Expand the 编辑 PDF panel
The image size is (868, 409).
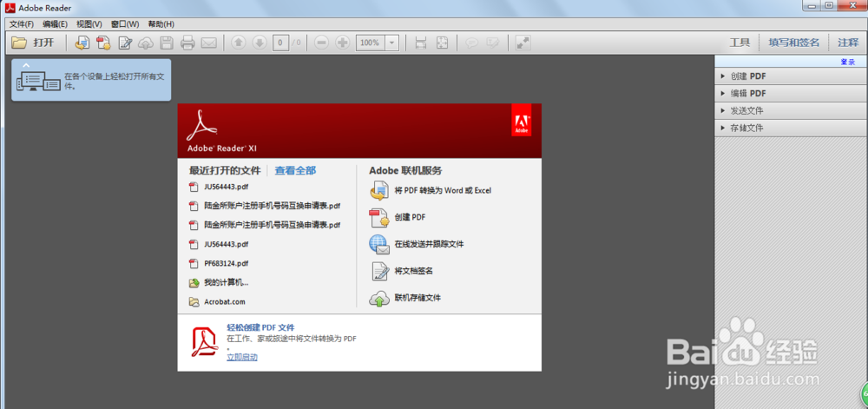coord(791,94)
